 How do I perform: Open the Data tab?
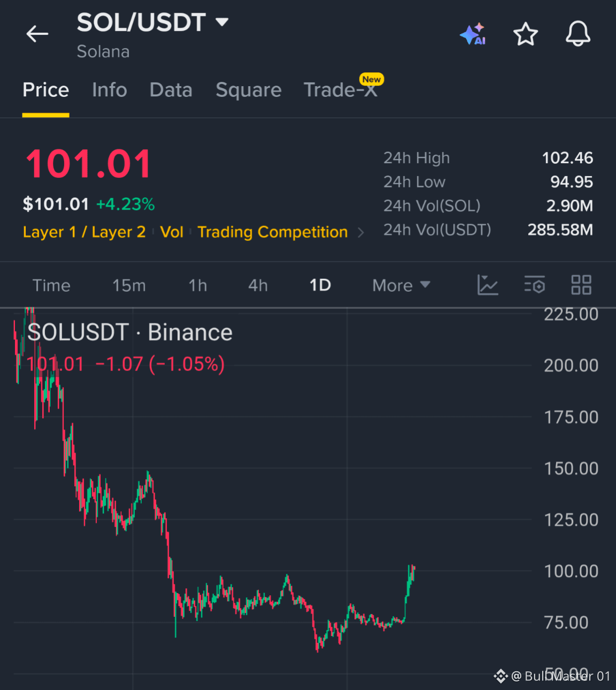point(171,90)
